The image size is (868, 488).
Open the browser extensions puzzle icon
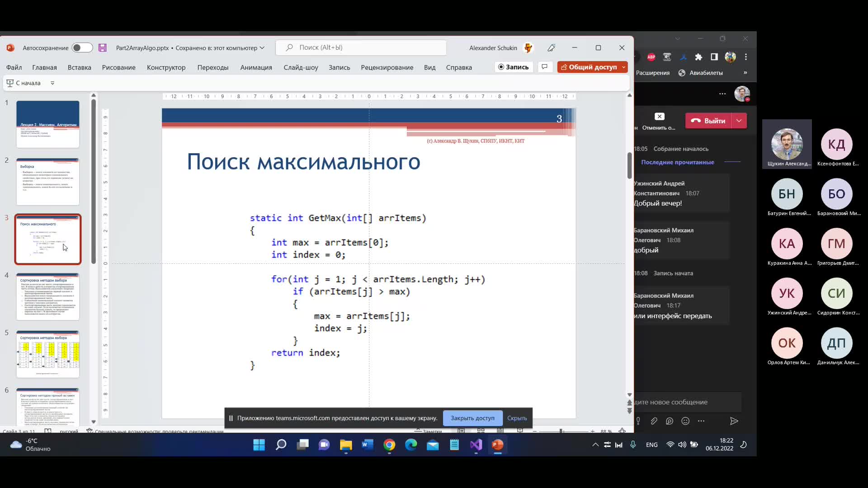pyautogui.click(x=698, y=57)
